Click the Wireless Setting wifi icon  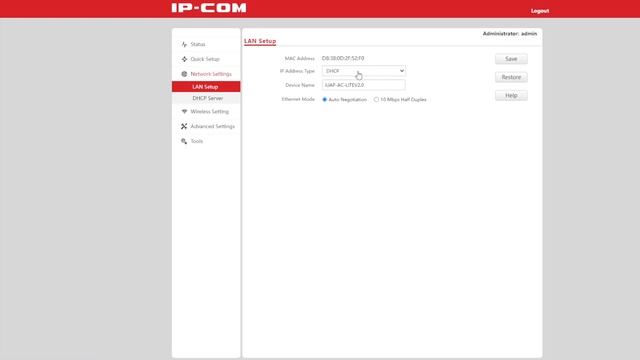[x=184, y=111]
